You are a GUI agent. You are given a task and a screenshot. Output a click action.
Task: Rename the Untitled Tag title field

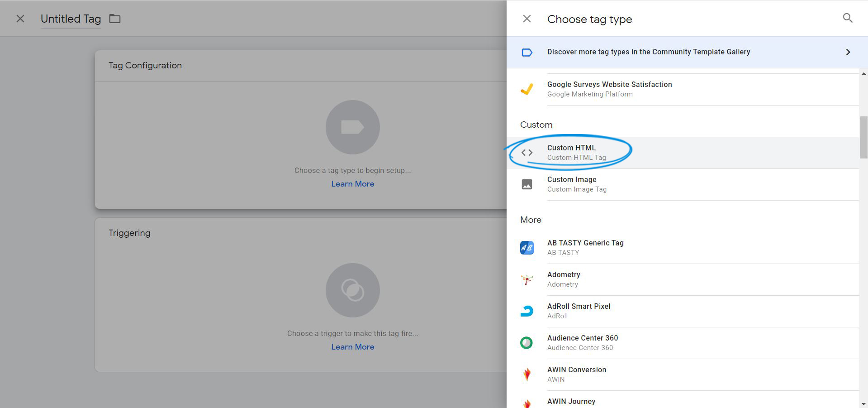(x=71, y=19)
